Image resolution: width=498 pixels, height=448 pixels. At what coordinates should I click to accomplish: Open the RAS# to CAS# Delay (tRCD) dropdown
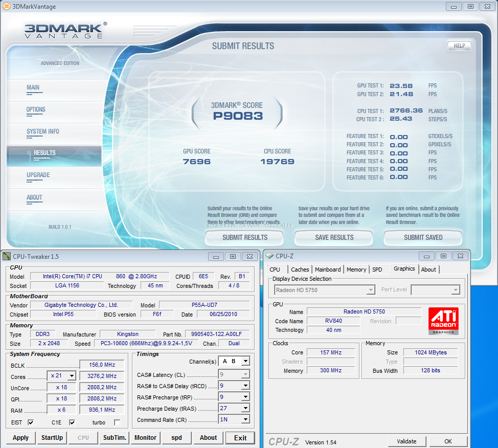coord(245,386)
